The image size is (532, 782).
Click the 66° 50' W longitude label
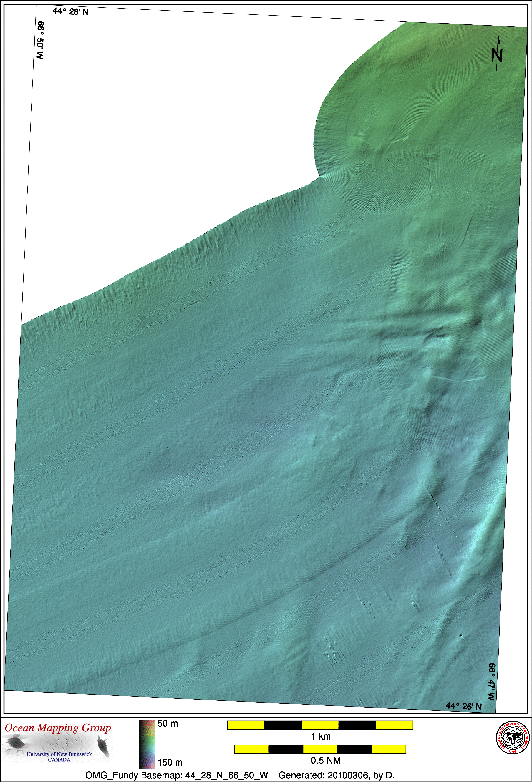[x=40, y=41]
